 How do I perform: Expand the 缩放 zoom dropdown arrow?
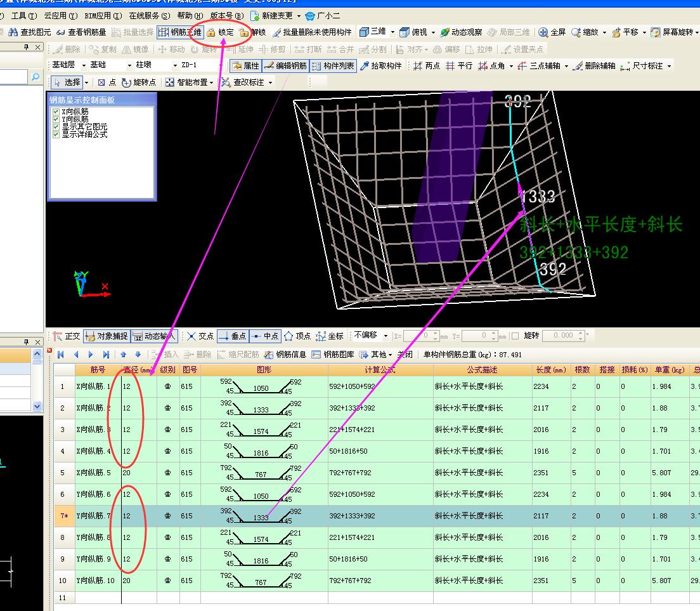tap(604, 32)
